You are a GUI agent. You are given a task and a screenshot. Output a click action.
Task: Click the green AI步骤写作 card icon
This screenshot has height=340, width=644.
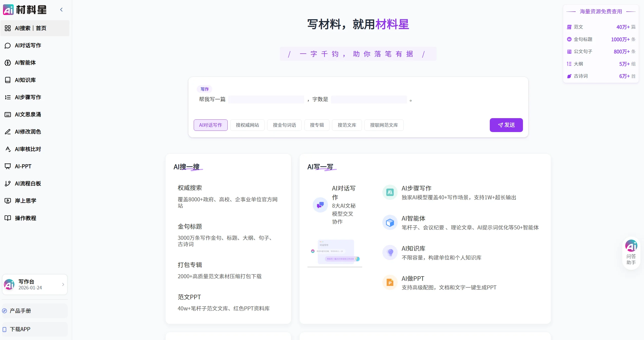click(x=390, y=192)
